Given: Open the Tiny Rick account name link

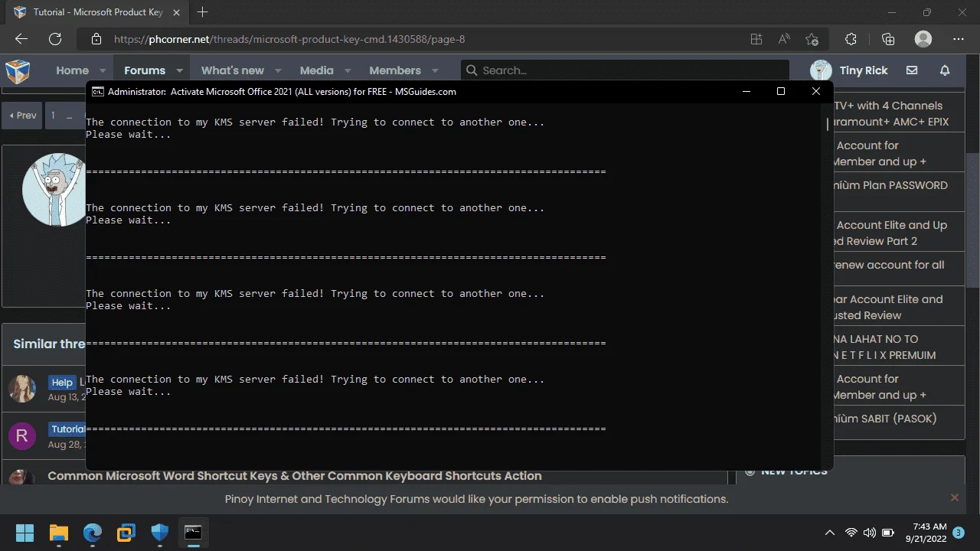Looking at the screenshot, I should point(864,70).
